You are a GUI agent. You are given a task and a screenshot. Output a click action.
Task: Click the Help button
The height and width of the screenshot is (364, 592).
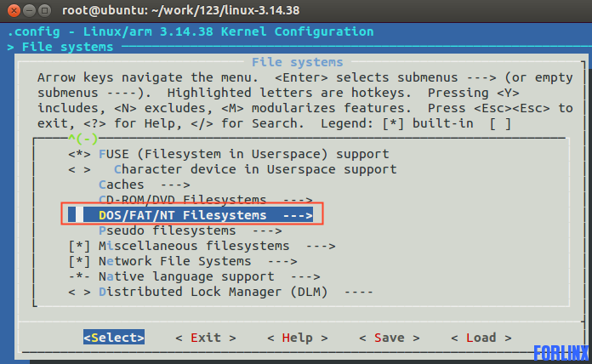point(298,338)
